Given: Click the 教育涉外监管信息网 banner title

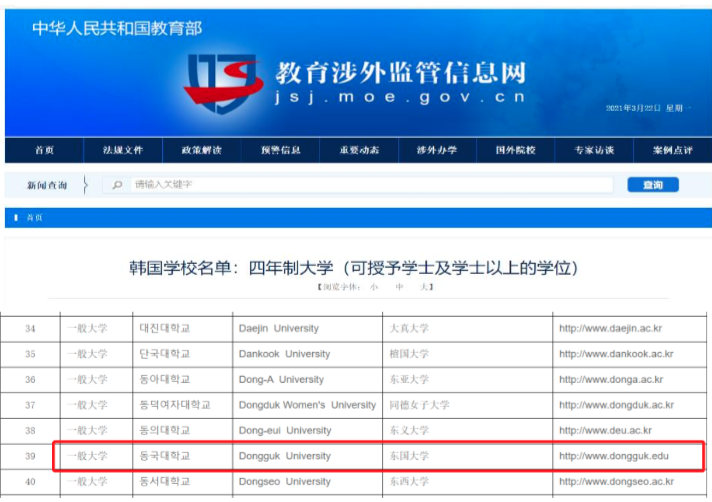Looking at the screenshot, I should 400,73.
